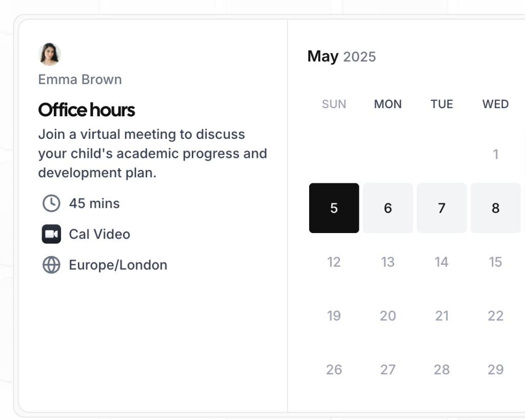Image resolution: width=525 pixels, height=420 pixels.
Task: Click date 13 in the calendar
Action: click(388, 262)
